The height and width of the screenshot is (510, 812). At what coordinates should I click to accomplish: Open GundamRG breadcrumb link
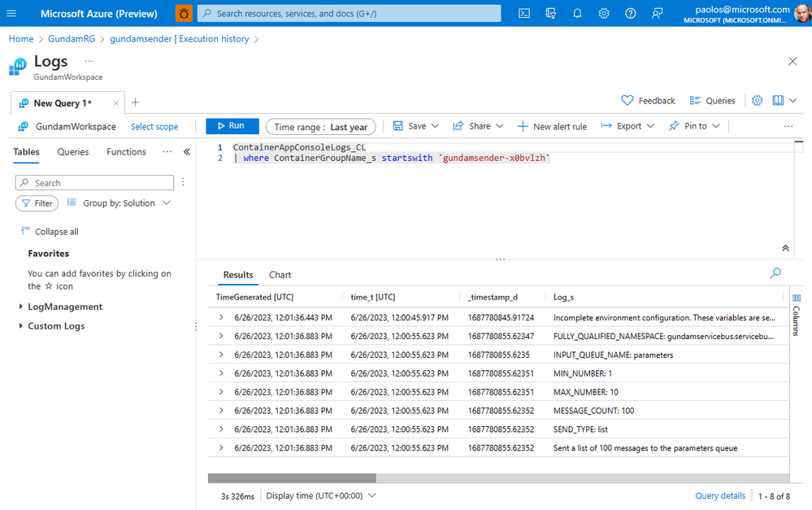(72, 39)
